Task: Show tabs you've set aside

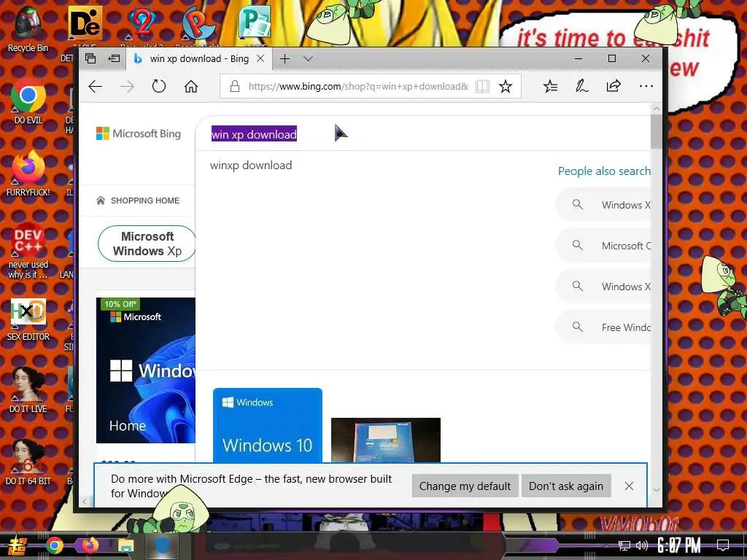Action: (90, 58)
